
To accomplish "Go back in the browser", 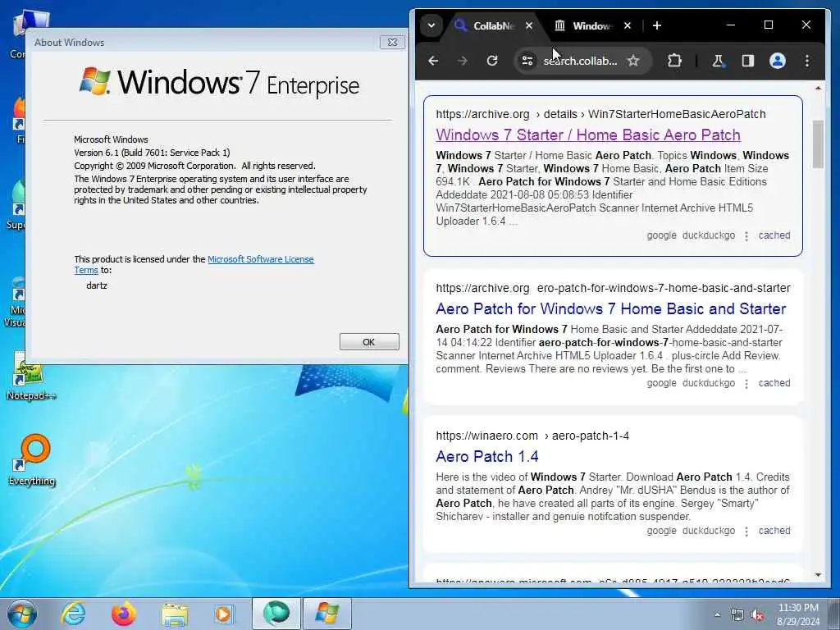I will pyautogui.click(x=433, y=61).
